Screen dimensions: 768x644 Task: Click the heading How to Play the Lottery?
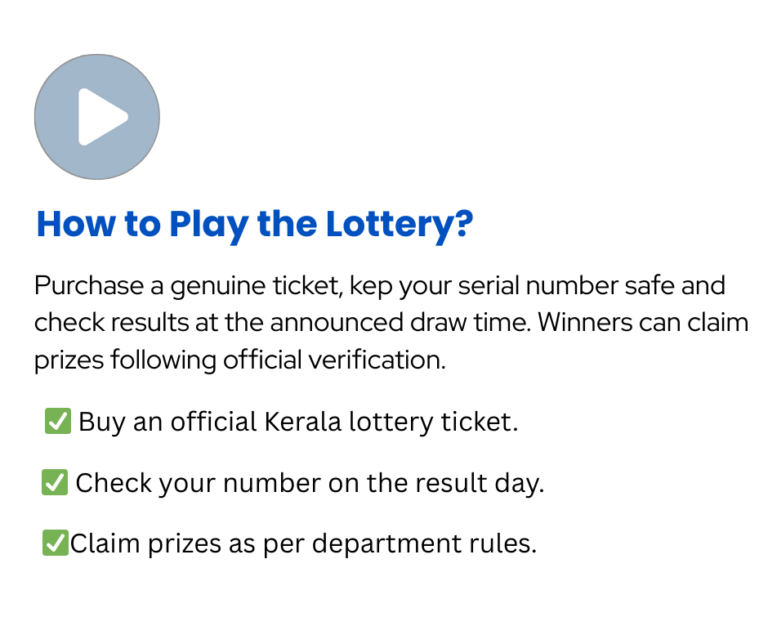tap(254, 223)
